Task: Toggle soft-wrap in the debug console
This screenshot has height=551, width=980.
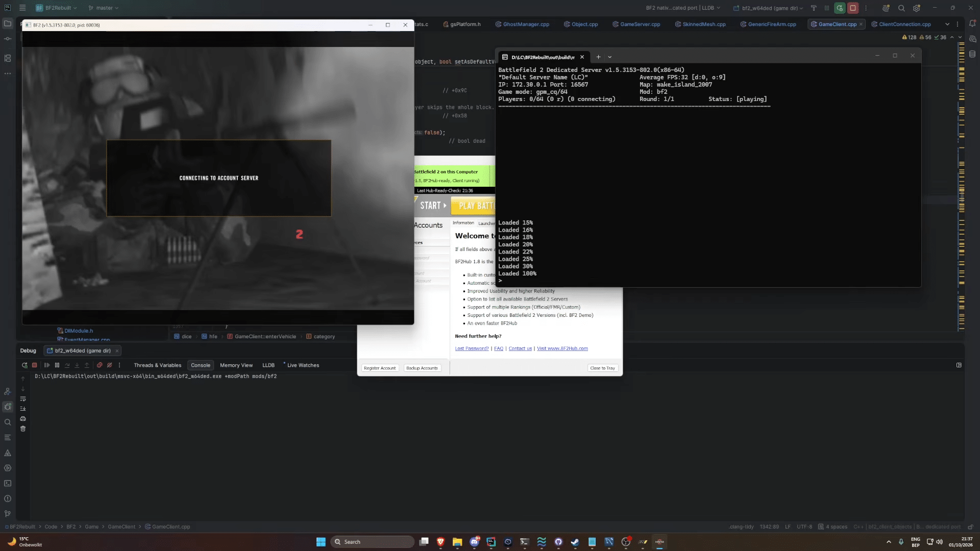Action: click(23, 399)
